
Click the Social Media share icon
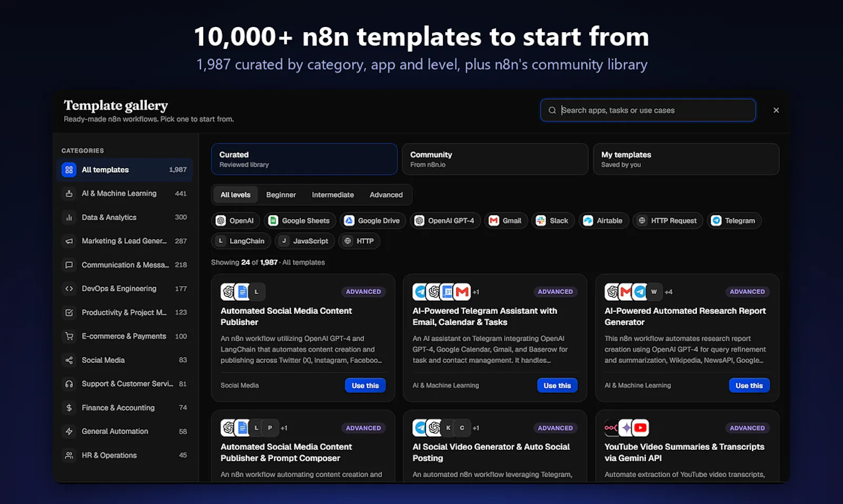click(x=69, y=360)
